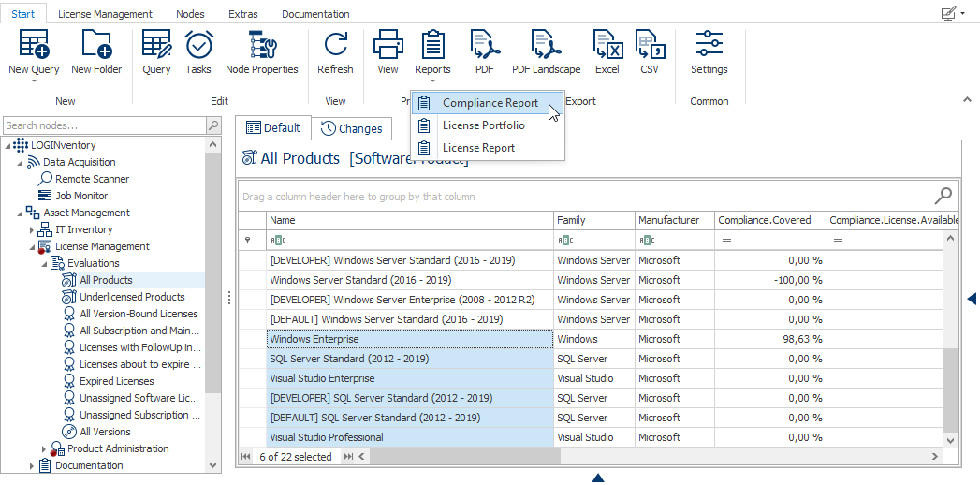Expand the bottom panel arrow

tap(597, 478)
